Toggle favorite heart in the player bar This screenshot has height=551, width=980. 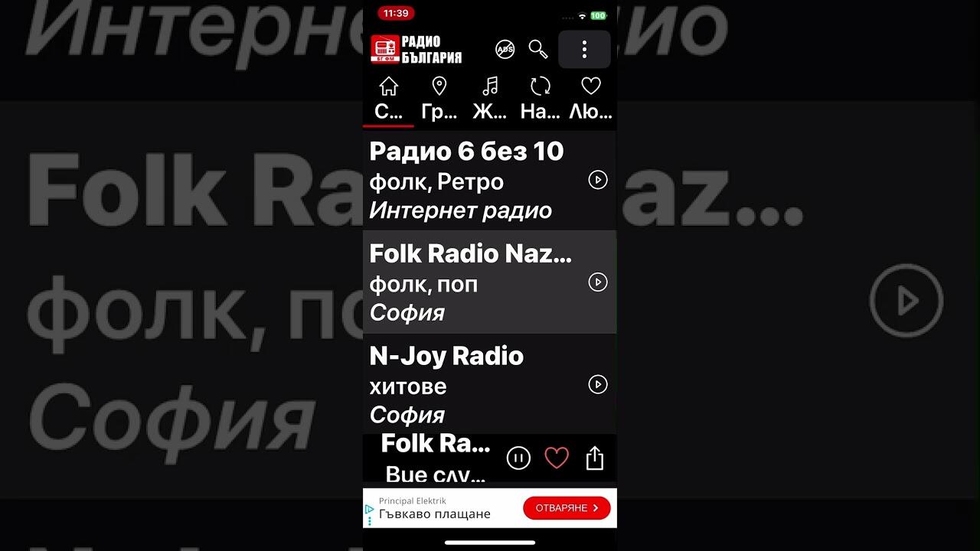(557, 458)
